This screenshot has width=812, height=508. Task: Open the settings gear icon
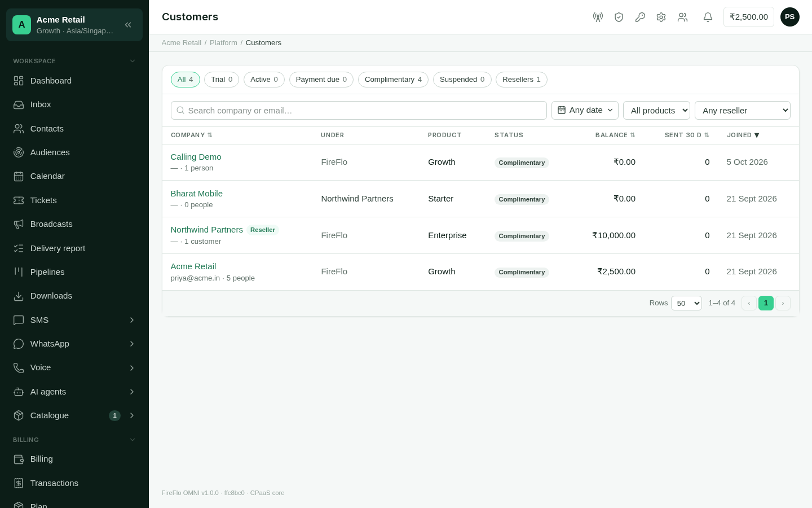[661, 17]
